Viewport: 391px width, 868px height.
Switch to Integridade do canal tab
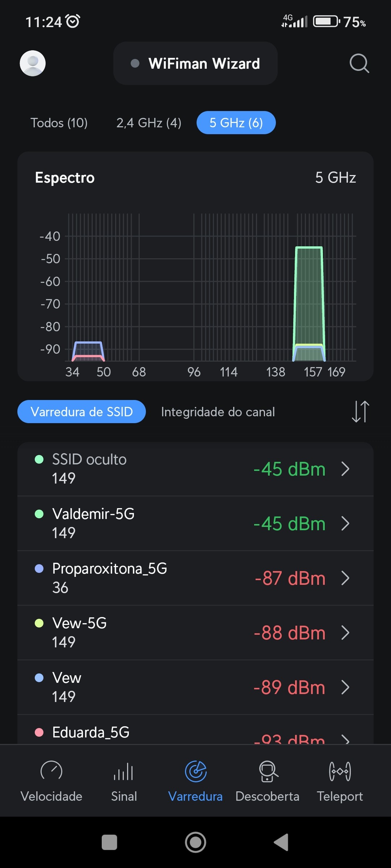[218, 412]
